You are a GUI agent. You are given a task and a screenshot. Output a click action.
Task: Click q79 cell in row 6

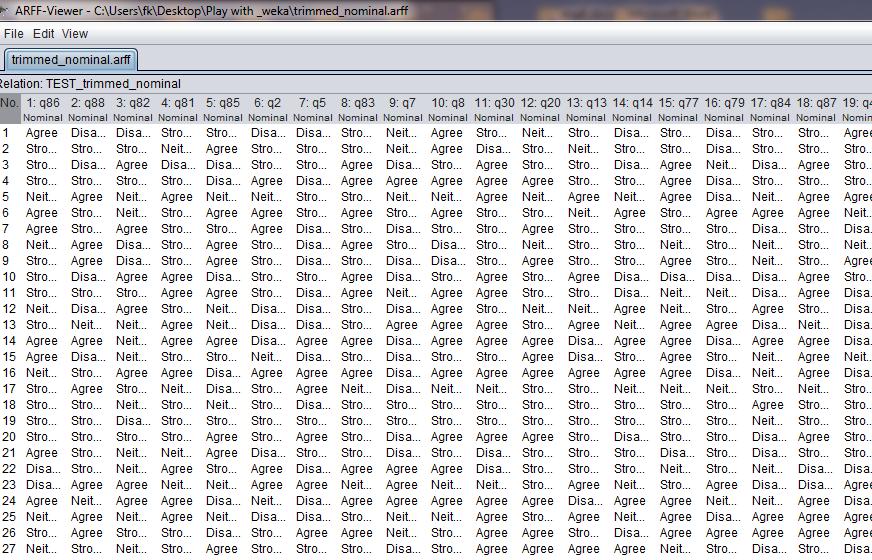coord(725,213)
